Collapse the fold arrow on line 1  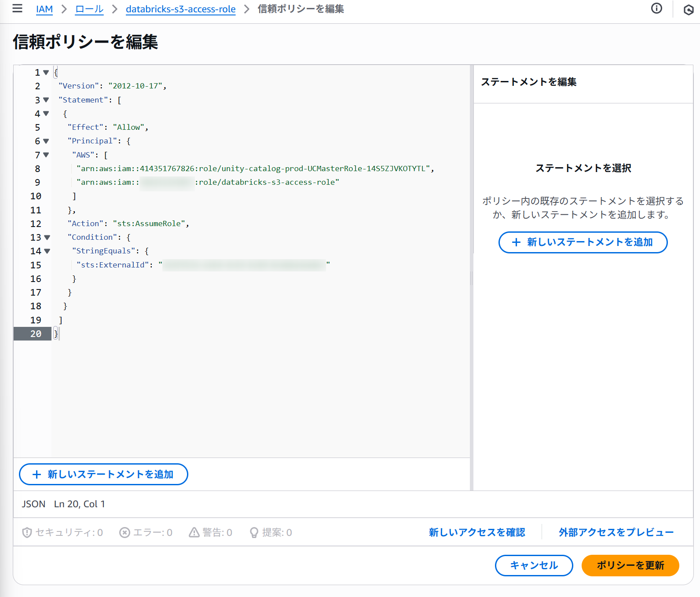coord(46,73)
